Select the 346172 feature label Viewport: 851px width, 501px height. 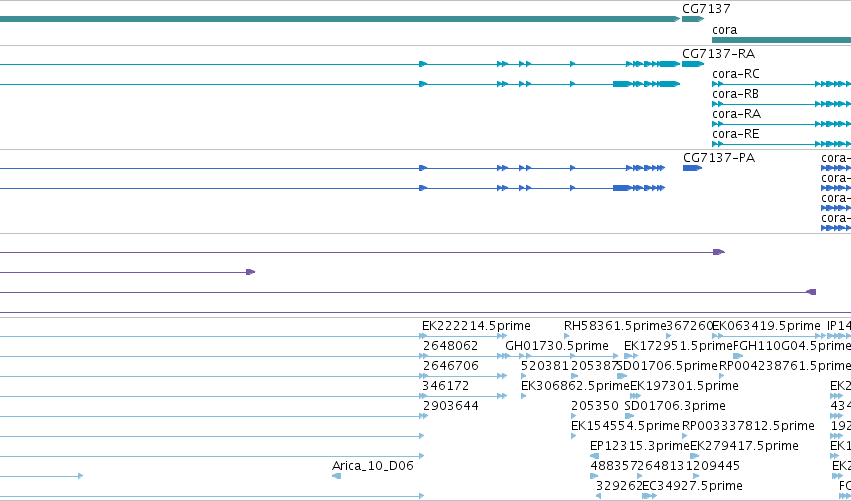coord(445,386)
